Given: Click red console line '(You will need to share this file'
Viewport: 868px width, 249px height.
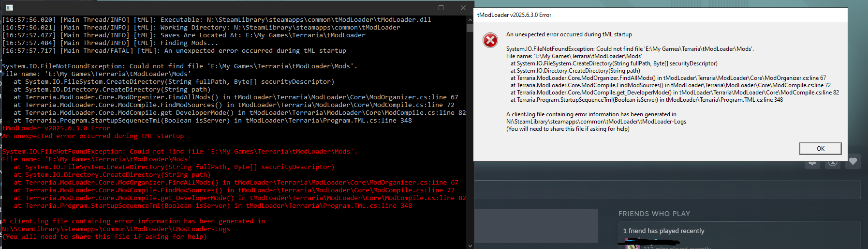Looking at the screenshot, I should 104,237.
